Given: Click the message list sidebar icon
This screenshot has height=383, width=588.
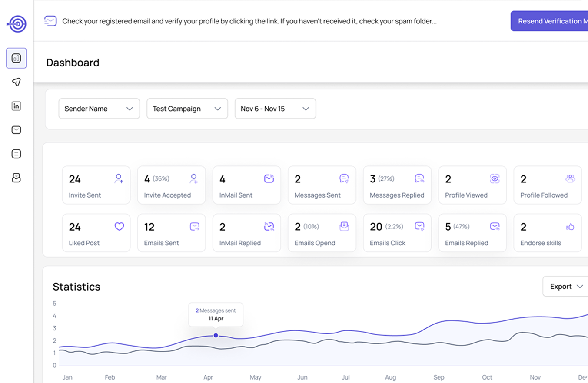Looking at the screenshot, I should [17, 154].
